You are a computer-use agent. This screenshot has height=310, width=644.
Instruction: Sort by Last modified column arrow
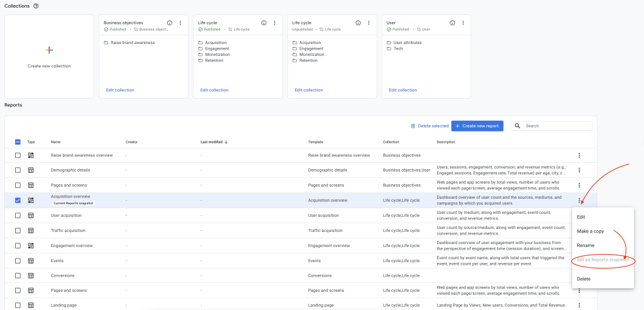226,142
